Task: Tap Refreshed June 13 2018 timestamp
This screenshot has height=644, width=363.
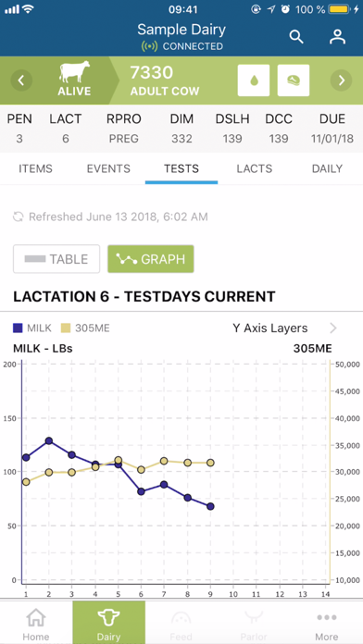Action: (118, 217)
